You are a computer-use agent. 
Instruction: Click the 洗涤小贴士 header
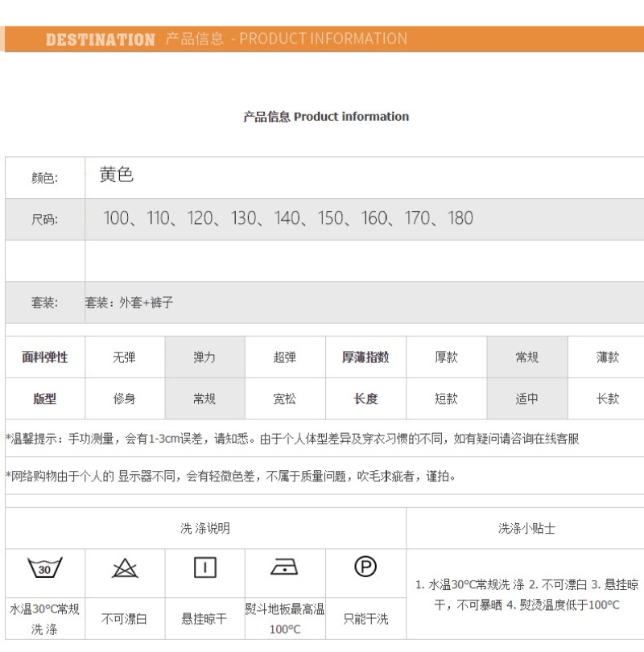click(526, 529)
